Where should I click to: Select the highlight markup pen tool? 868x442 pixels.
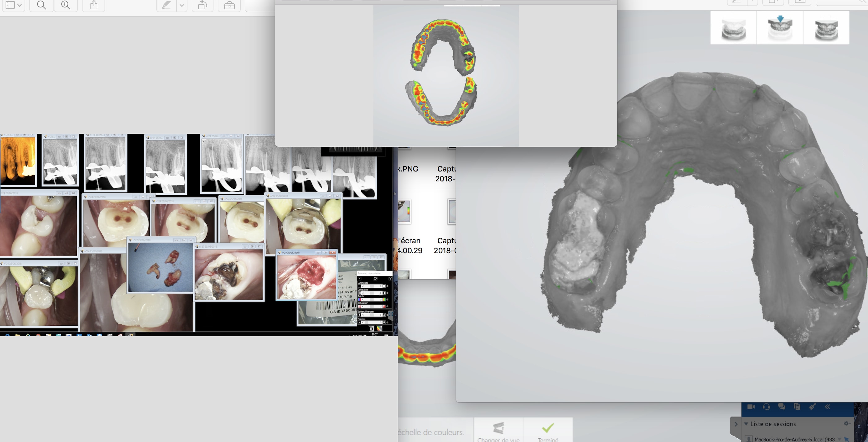click(166, 5)
